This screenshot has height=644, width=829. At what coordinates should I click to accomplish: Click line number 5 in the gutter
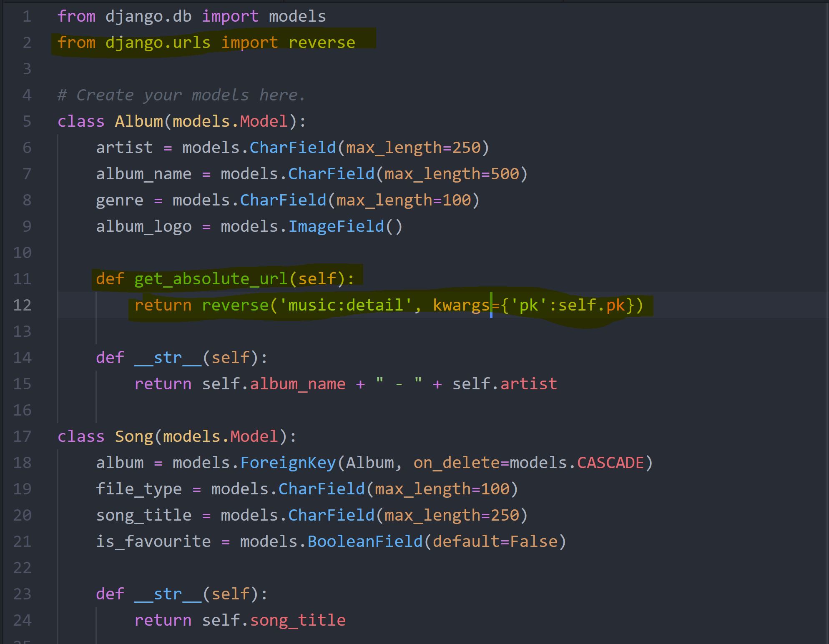(x=27, y=121)
